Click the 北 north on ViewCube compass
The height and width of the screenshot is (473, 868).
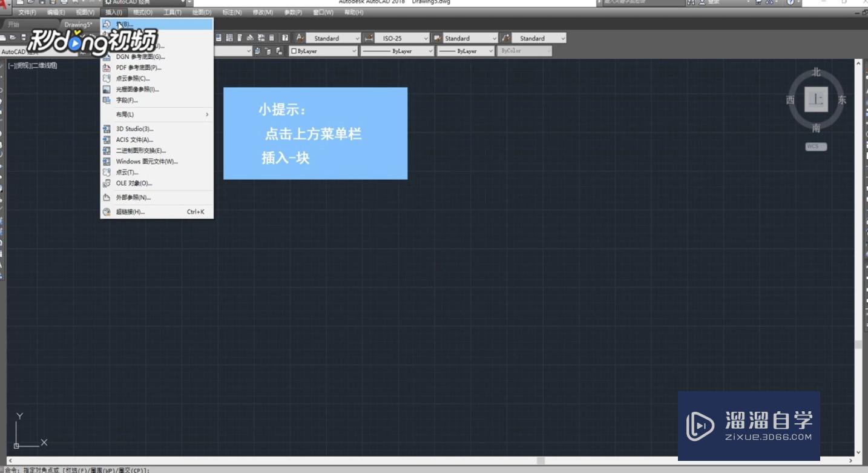tap(816, 72)
